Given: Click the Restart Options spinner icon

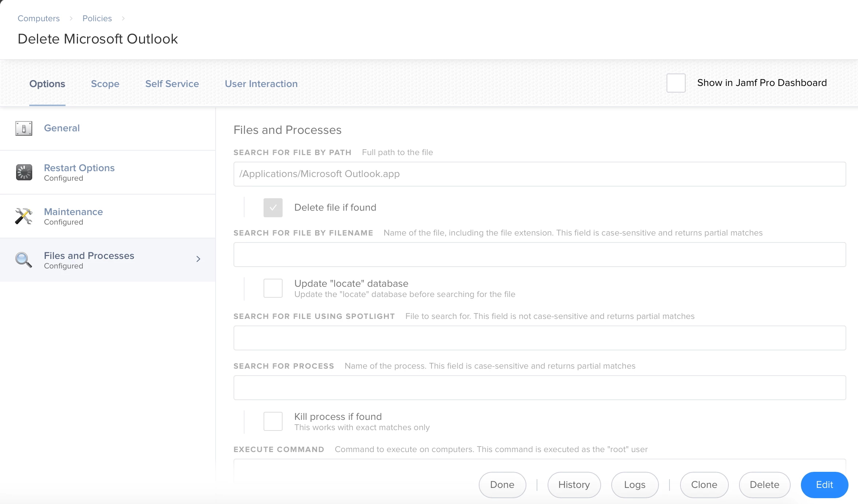Looking at the screenshot, I should tap(24, 172).
